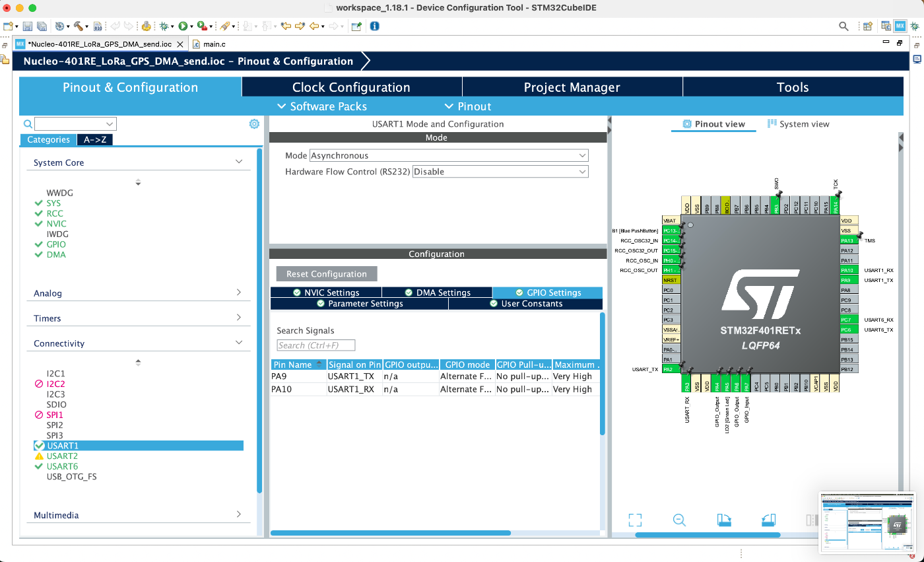Select USART2 in the Connectivity list
The width and height of the screenshot is (924, 562).
62,456
